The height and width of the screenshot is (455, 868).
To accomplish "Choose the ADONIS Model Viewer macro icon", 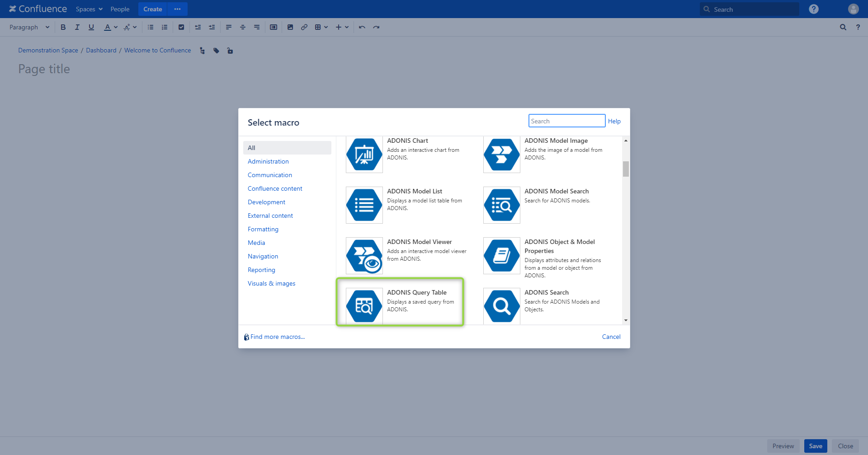I will pos(364,256).
